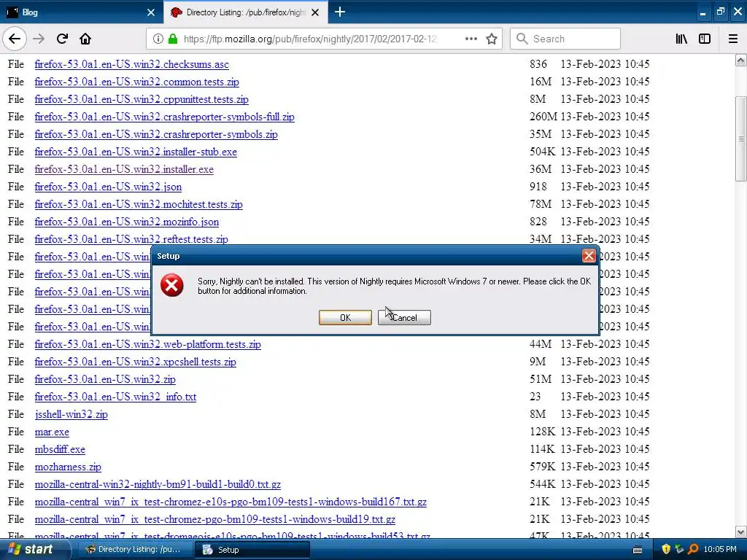Click the page scrollbar down arrow
The height and width of the screenshot is (560, 747).
(740, 532)
